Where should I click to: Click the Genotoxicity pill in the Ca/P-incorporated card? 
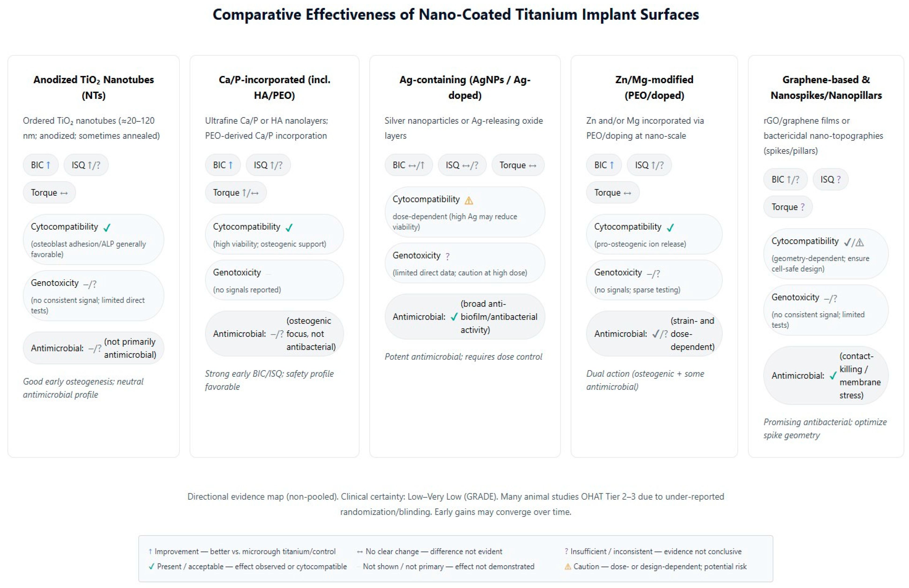click(274, 280)
